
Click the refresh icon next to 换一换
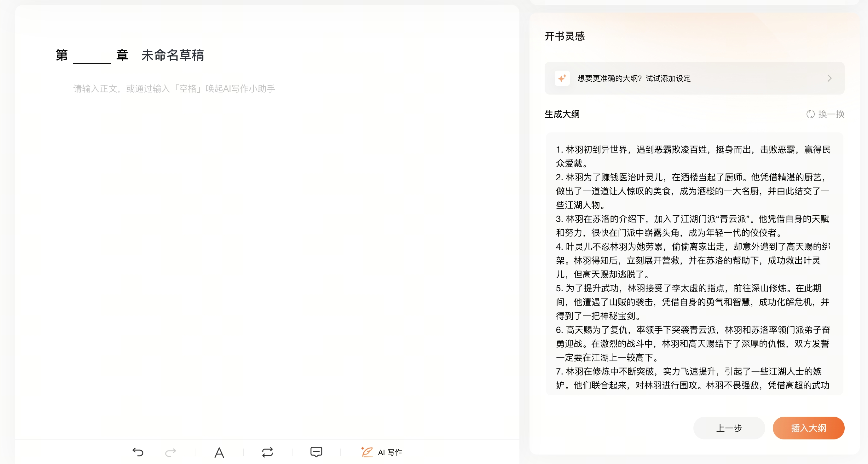point(810,114)
